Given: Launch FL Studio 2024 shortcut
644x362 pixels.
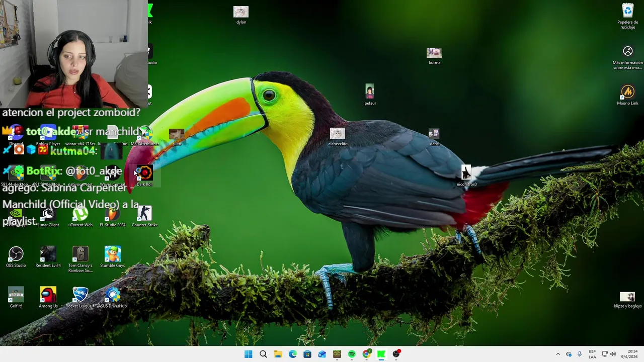Looking at the screenshot, I should coord(112,217).
